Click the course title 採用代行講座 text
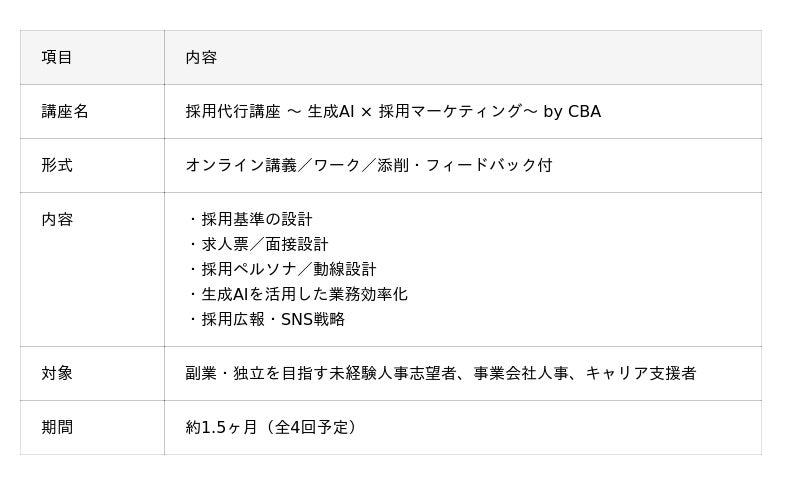This screenshot has height=485, width=800. [x=233, y=112]
